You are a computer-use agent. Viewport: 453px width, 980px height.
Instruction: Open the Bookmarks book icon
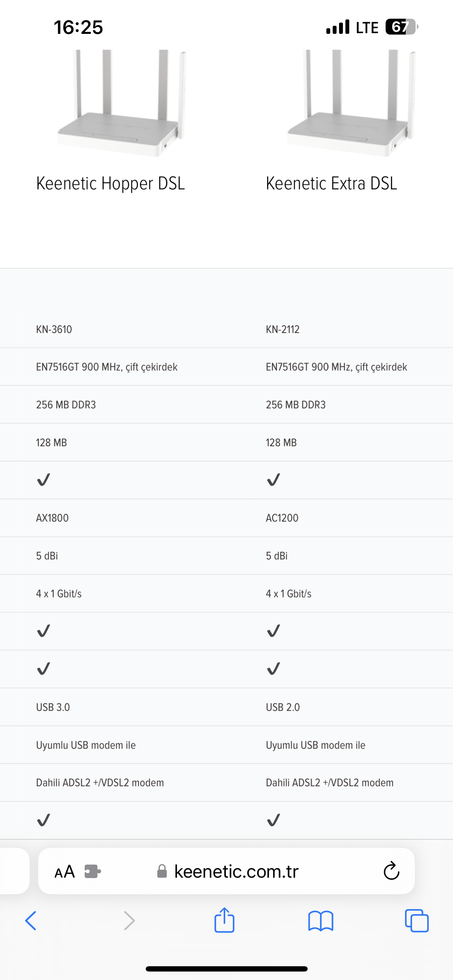(x=321, y=921)
